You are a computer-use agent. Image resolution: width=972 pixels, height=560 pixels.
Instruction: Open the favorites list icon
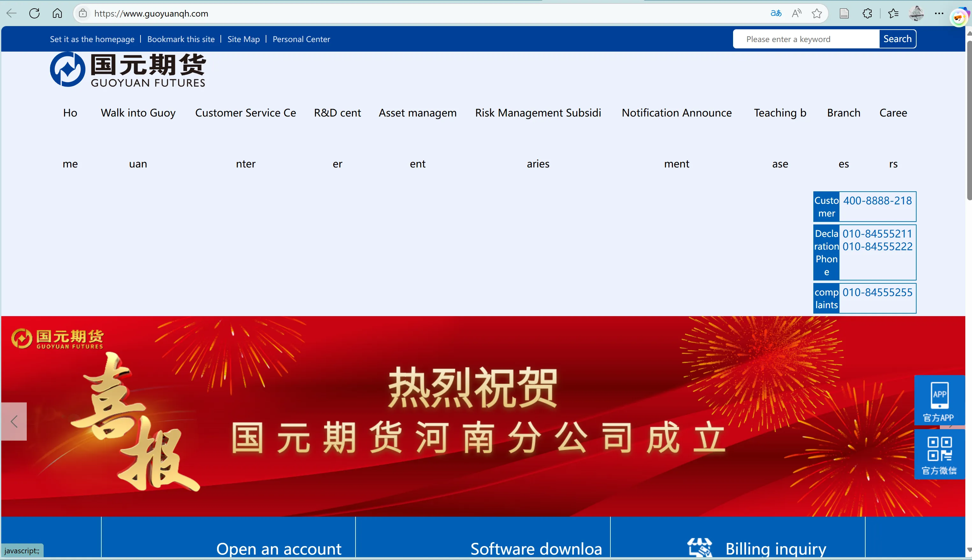893,13
